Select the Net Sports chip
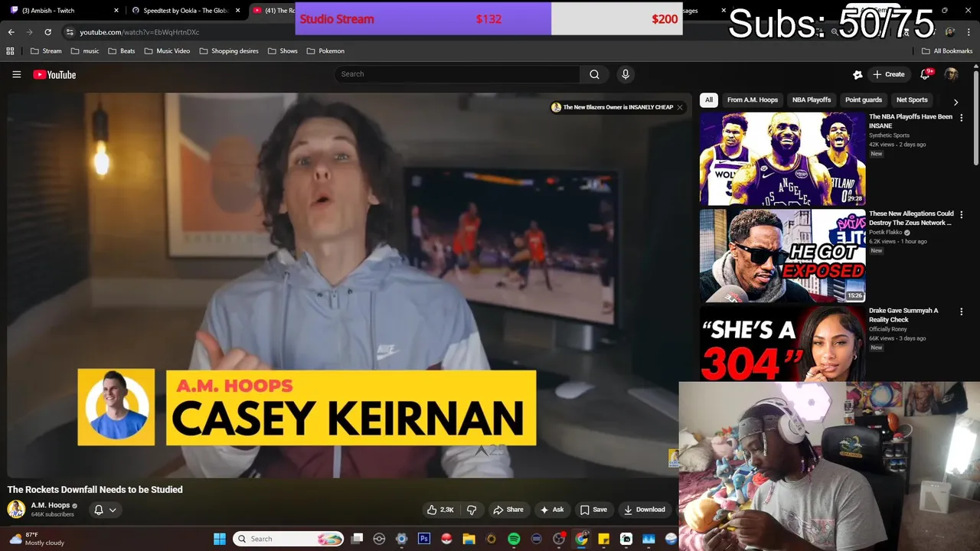This screenshot has width=980, height=551. [x=912, y=100]
